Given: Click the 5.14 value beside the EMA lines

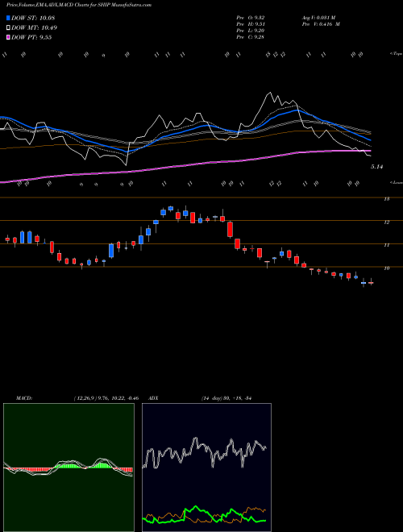Looking at the screenshot, I should (376, 167).
